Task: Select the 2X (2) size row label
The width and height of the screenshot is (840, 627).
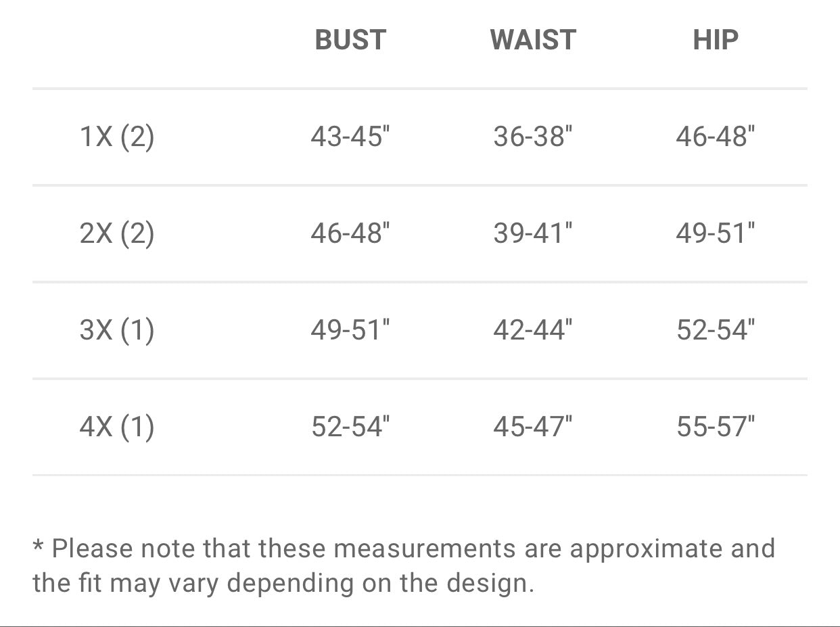Action: [117, 233]
